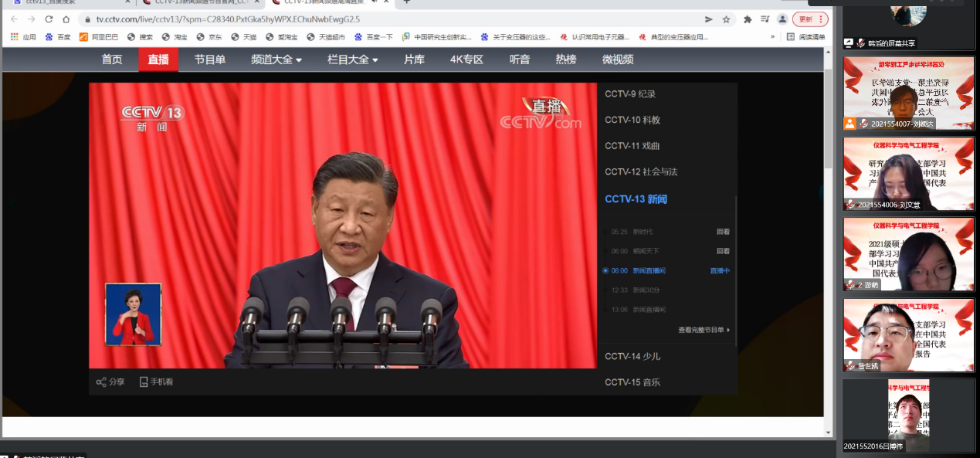The height and width of the screenshot is (458, 980).
Task: Switch to the 节目单 nav tab
Action: (x=209, y=59)
